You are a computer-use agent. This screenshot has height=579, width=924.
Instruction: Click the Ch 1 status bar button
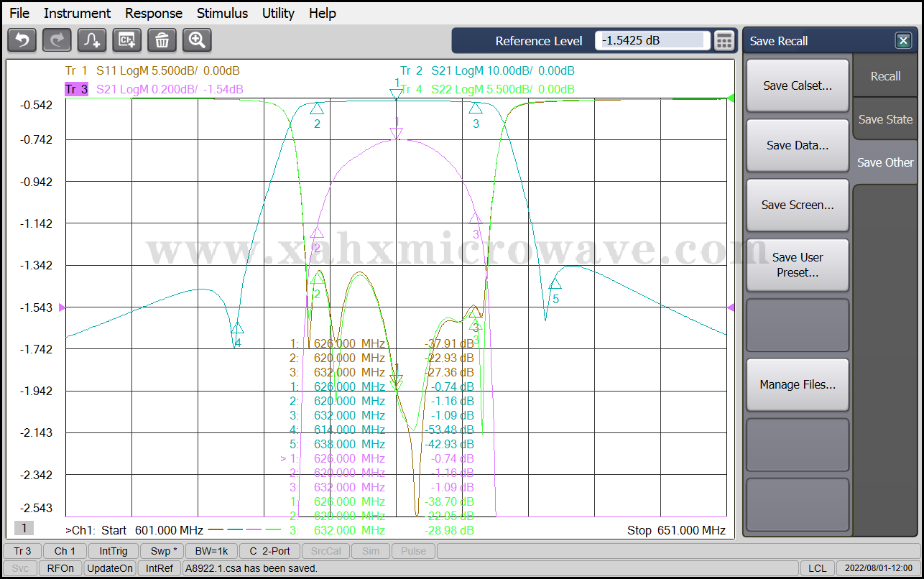[x=65, y=551]
